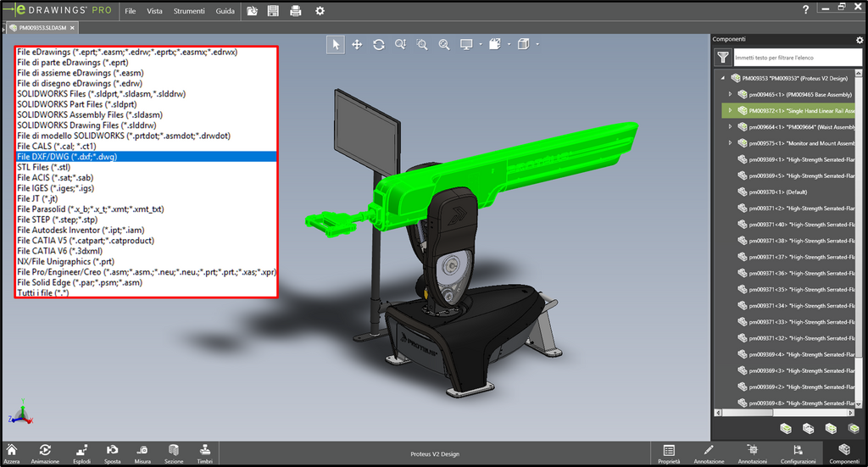
Task: Open the Strumenti menu
Action: (x=189, y=11)
